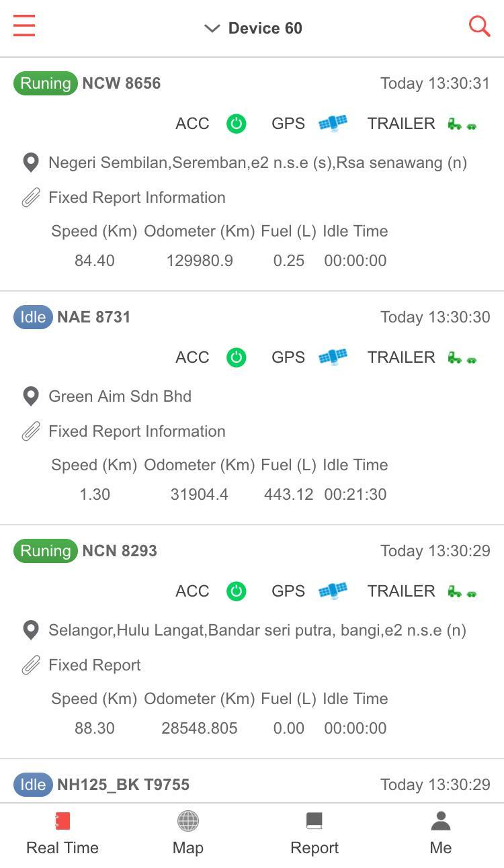
Task: Click trailer truck icon for NCN 8293
Action: click(462, 592)
